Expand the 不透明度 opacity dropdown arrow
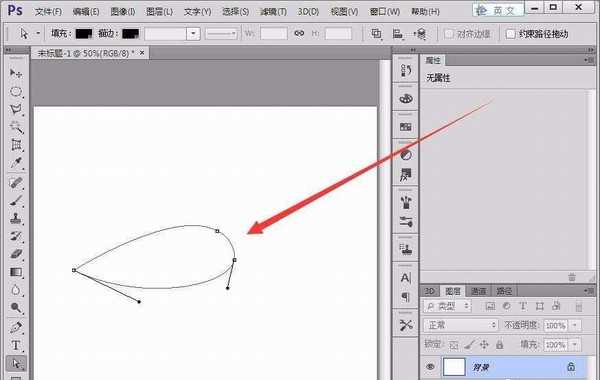The width and height of the screenshot is (600, 380). 575,325
